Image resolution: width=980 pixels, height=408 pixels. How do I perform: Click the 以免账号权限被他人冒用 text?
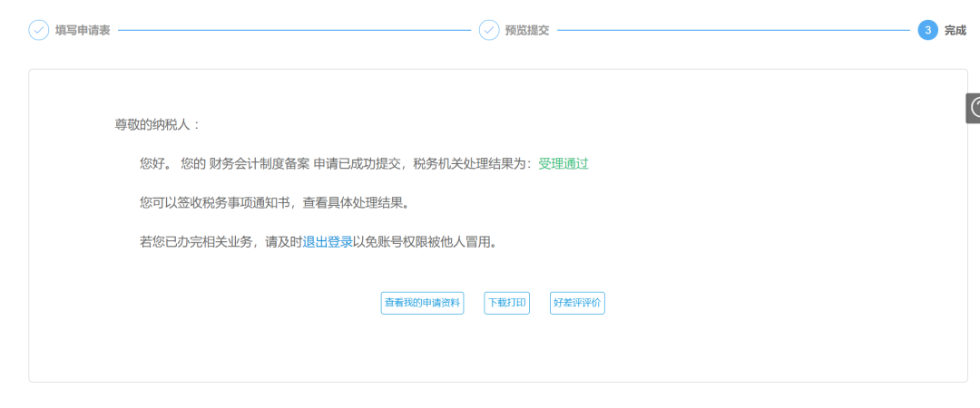pos(423,242)
